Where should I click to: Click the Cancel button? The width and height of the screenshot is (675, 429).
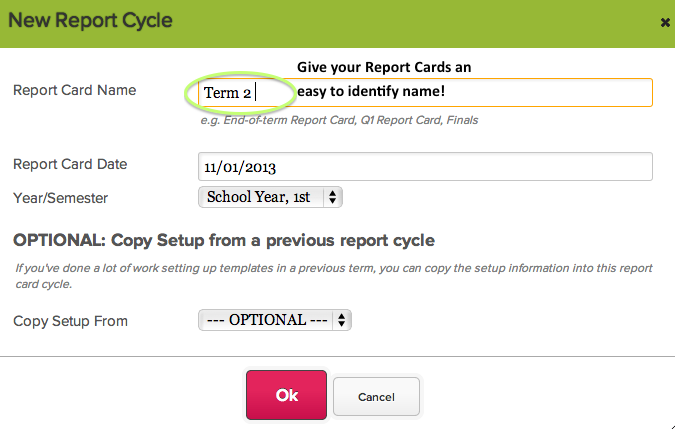pos(376,397)
